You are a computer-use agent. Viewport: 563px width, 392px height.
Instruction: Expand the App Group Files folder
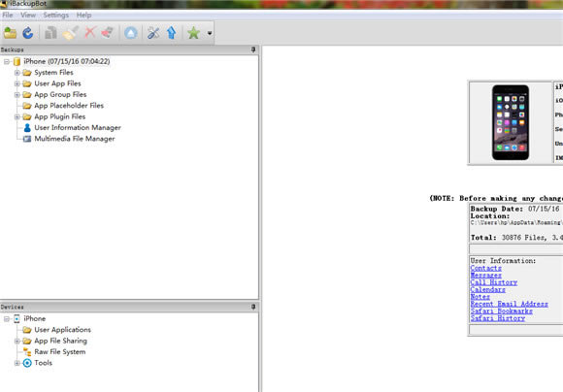[17, 95]
